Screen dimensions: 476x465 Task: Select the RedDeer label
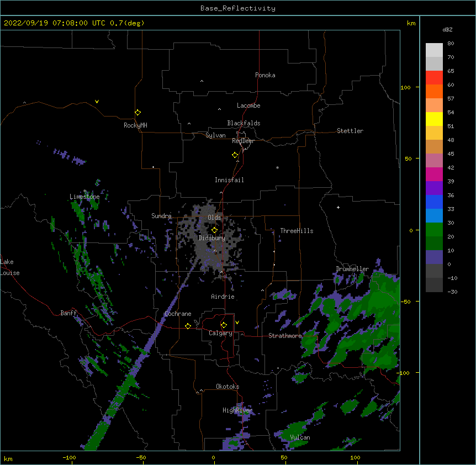[x=243, y=141]
